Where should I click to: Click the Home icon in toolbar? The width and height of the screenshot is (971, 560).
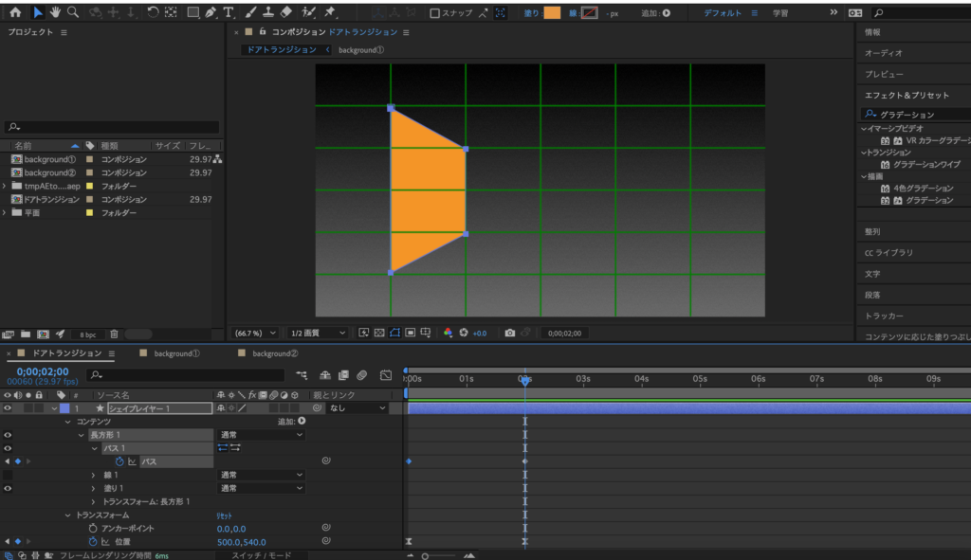pos(14,13)
